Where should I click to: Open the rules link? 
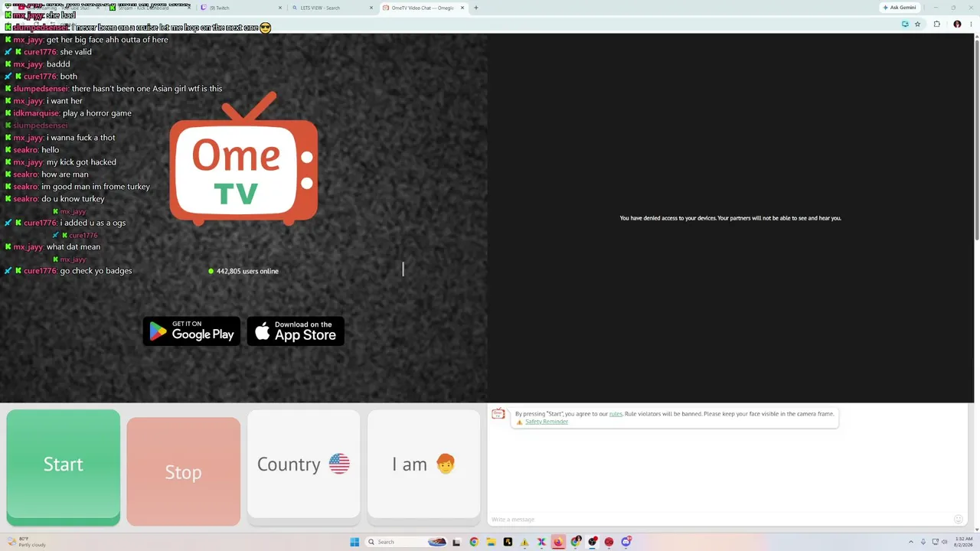tap(616, 414)
